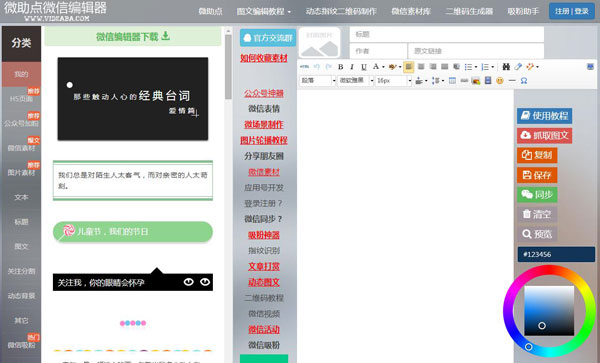Image resolution: width=600 pixels, height=363 pixels.
Task: Click the 清空 trash button
Action: click(537, 214)
